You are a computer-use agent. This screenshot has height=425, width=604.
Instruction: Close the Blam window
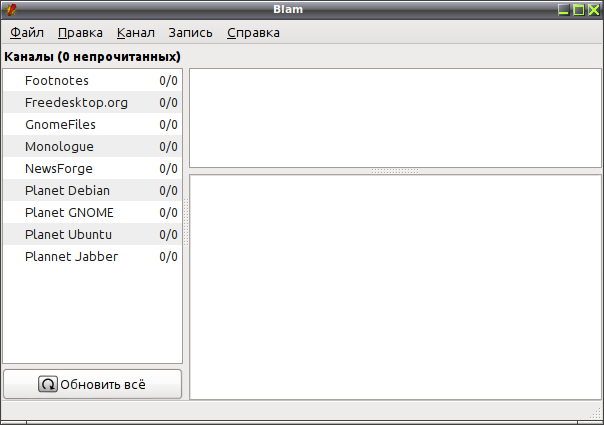(x=594, y=10)
